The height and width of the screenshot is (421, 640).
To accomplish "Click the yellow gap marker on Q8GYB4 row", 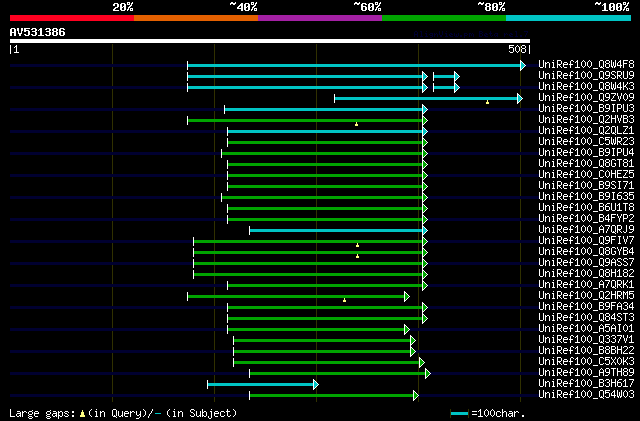I will coord(358,256).
